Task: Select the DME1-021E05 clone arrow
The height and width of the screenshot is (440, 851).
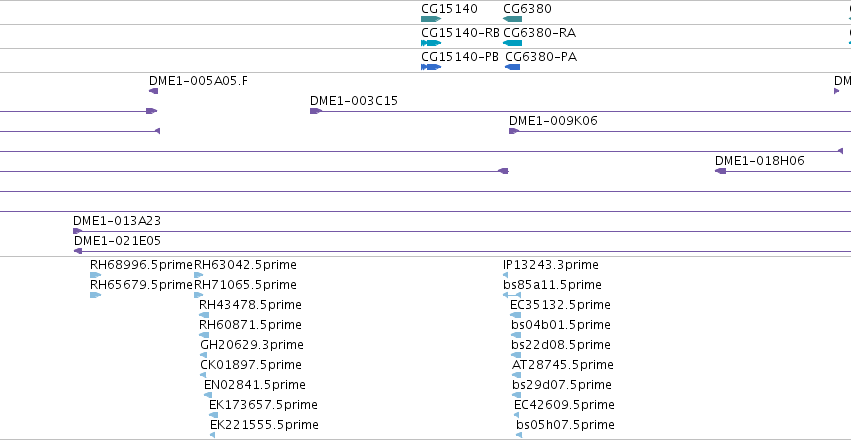Action: coord(78,251)
